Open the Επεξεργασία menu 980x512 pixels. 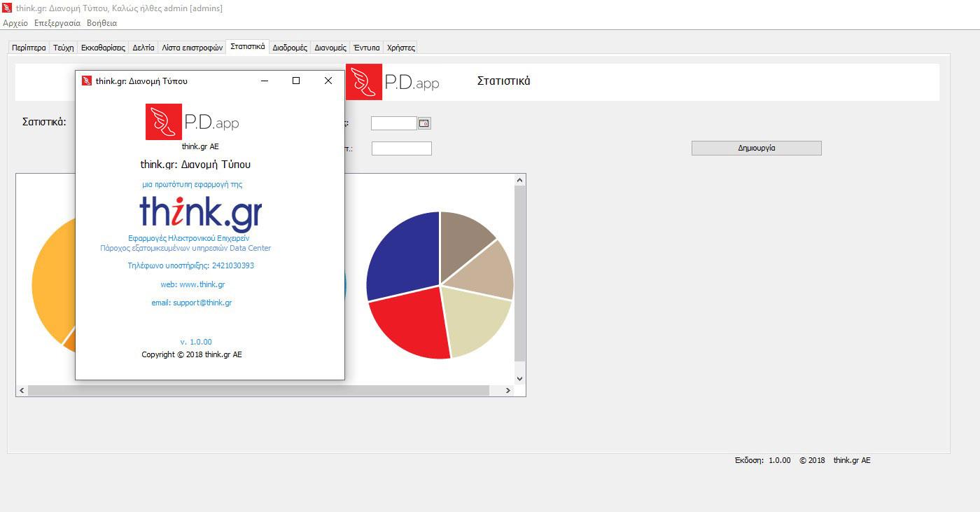57,23
